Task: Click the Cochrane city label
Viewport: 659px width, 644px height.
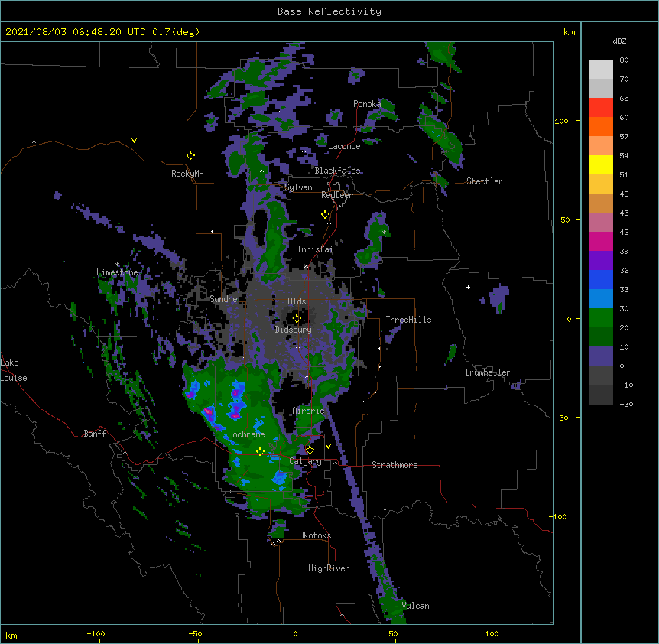Action: [x=246, y=434]
